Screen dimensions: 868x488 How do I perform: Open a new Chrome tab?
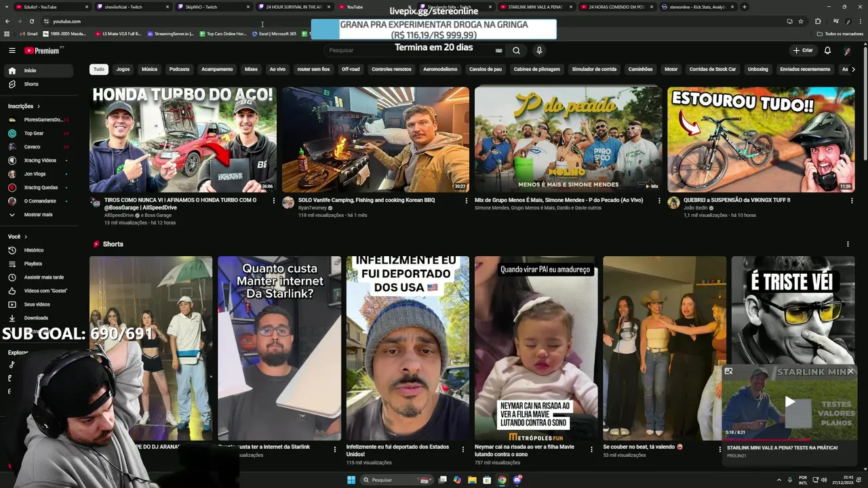(745, 7)
